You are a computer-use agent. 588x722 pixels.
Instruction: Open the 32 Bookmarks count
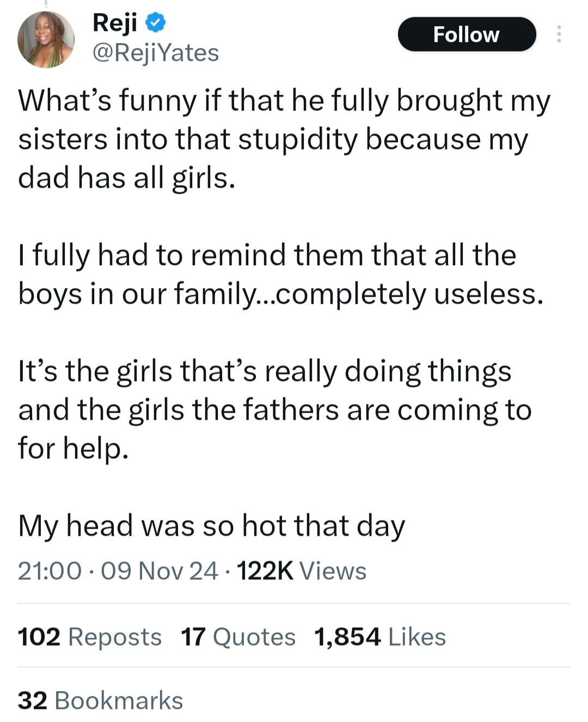point(100,700)
